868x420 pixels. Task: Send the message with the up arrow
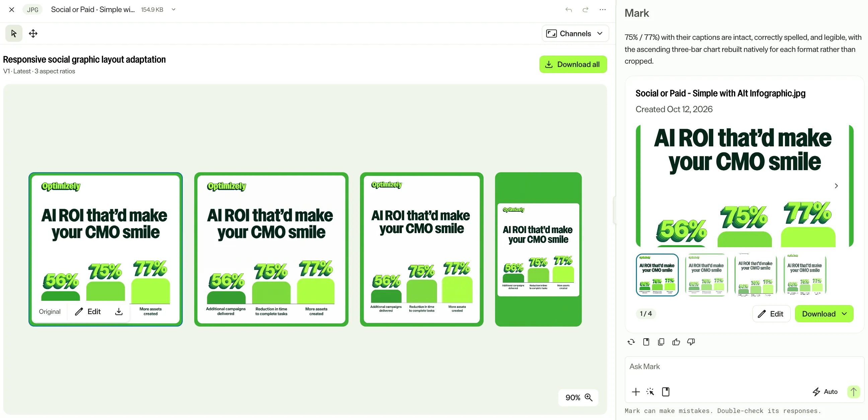[854, 392]
